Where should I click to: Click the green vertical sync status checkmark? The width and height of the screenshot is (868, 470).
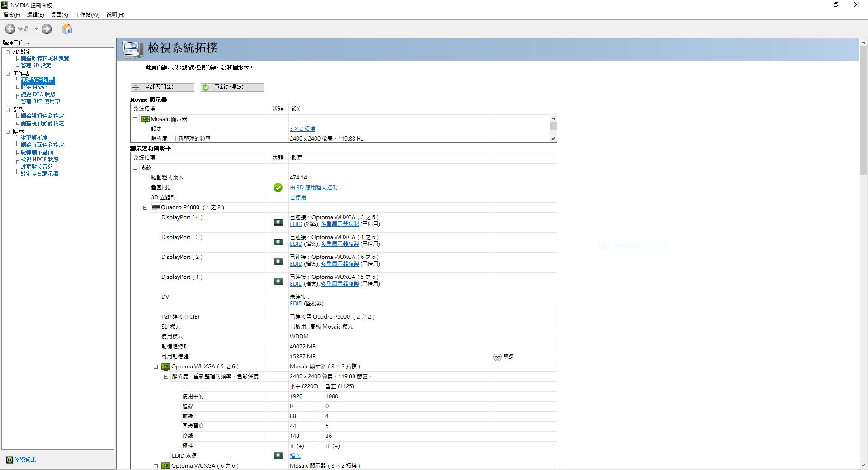tap(278, 188)
